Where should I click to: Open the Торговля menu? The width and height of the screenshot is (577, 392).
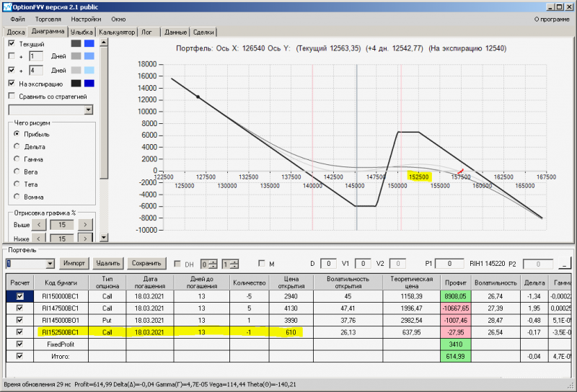click(48, 19)
